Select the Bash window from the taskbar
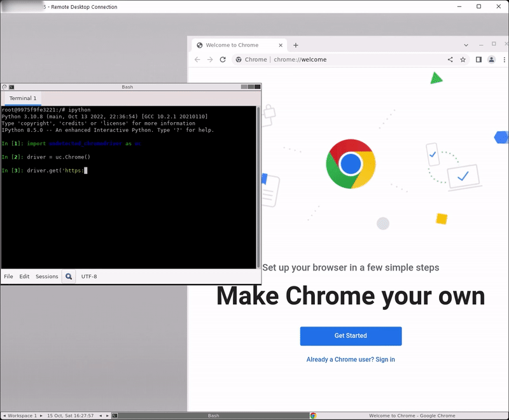This screenshot has height=420, width=509. point(214,414)
